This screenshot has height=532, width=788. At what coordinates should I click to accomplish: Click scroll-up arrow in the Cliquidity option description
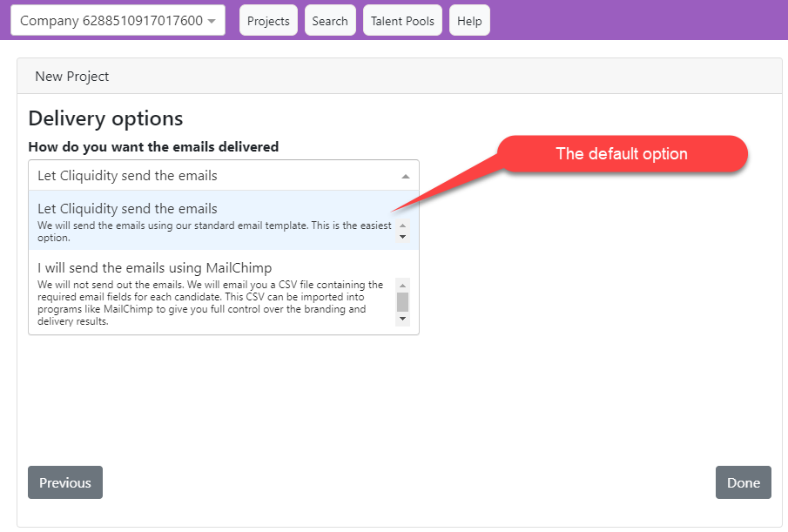(x=402, y=226)
